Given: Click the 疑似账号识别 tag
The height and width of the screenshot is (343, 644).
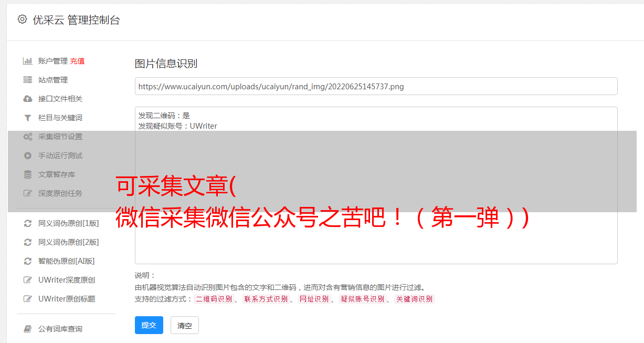Looking at the screenshot, I should pyautogui.click(x=362, y=299).
